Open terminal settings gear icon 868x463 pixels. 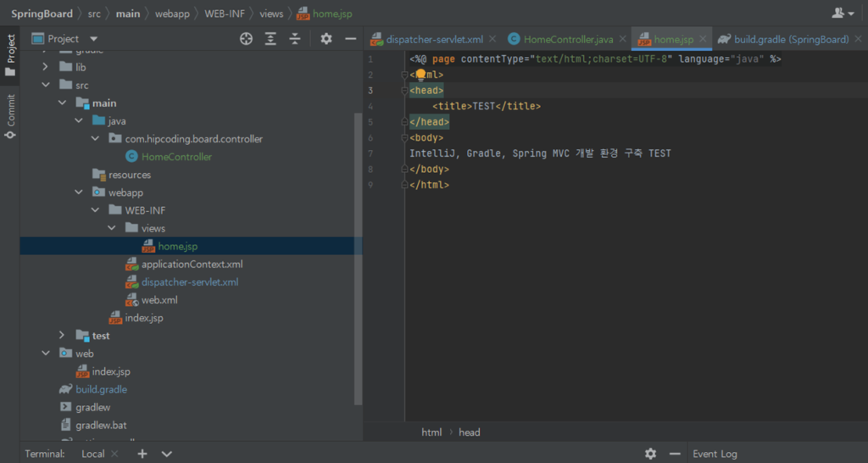pos(650,454)
